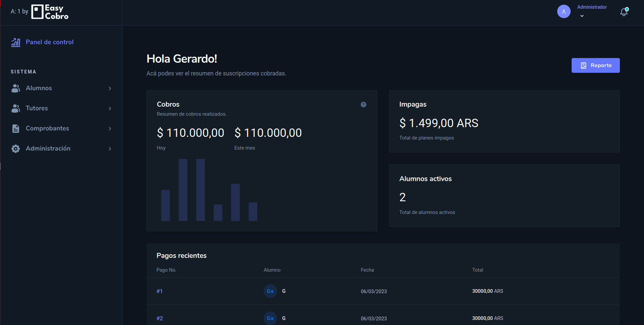Open payment link #1
This screenshot has height=325, width=644.
point(159,291)
